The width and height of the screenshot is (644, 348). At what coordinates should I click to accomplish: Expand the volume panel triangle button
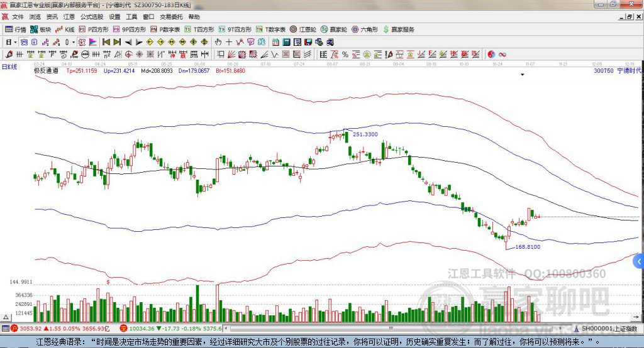[6, 317]
